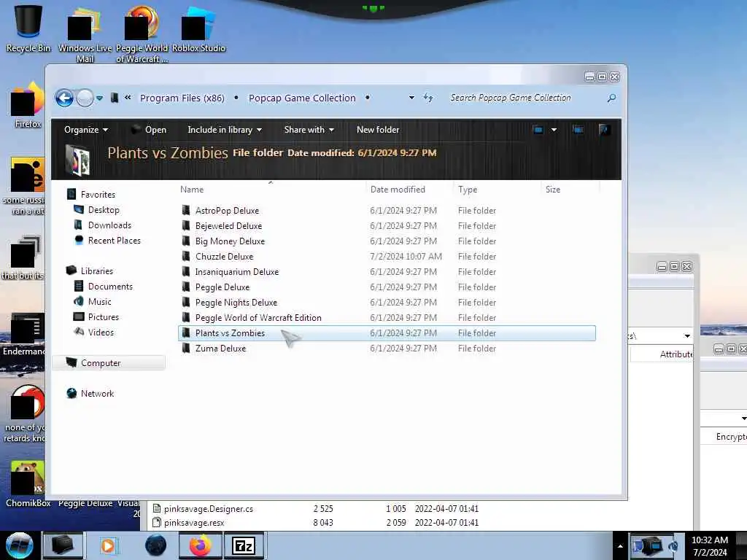747x560 pixels.
Task: Open the Share with menu
Action: point(309,130)
